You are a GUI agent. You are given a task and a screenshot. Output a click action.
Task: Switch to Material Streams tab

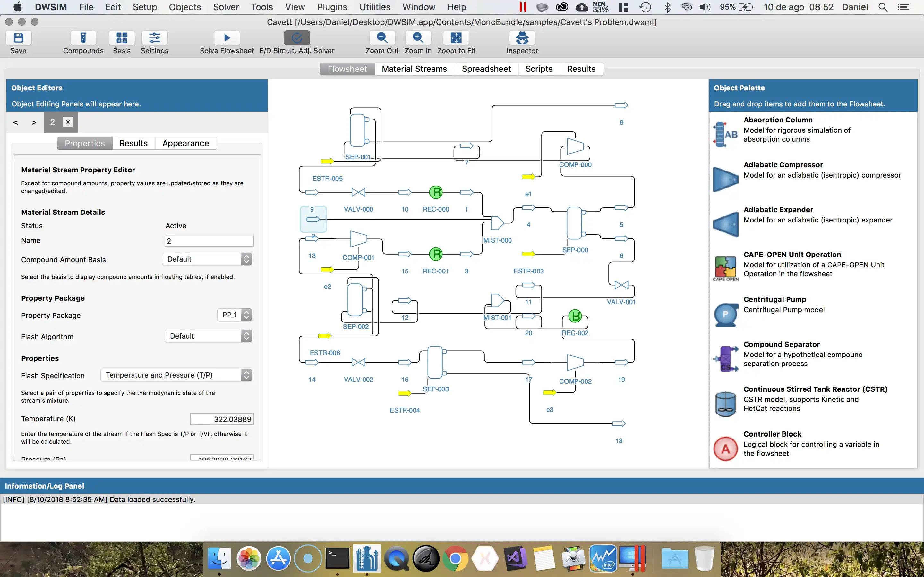(x=414, y=69)
